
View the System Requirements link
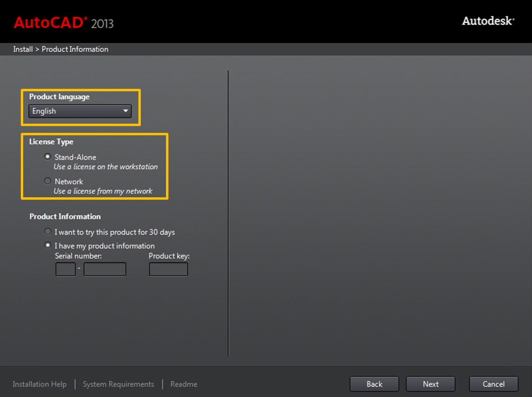[118, 384]
